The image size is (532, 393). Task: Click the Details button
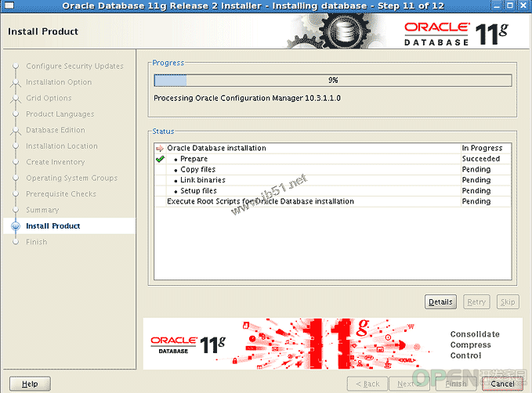[440, 301]
